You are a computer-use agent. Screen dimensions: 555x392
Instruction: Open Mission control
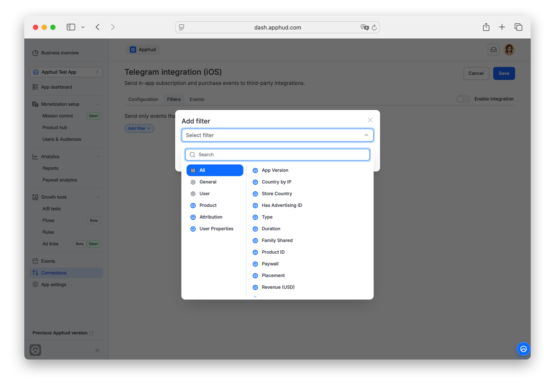[x=57, y=116]
